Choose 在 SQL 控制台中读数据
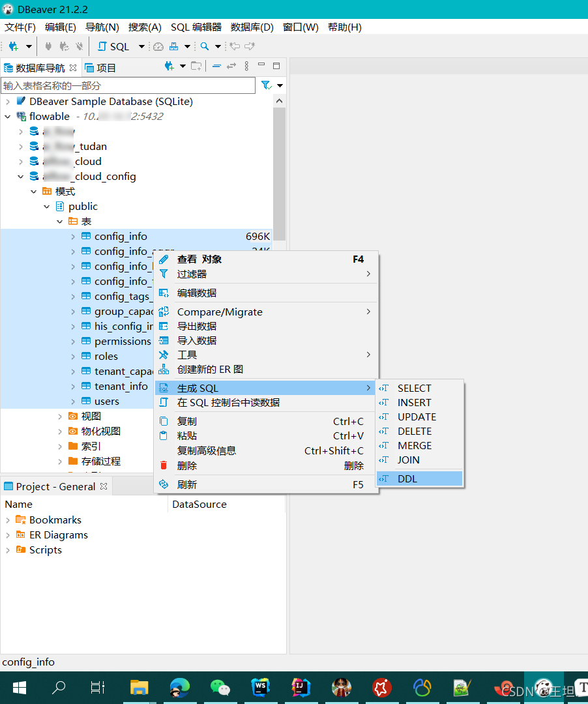Screen dimensions: 588x704 point(267,402)
